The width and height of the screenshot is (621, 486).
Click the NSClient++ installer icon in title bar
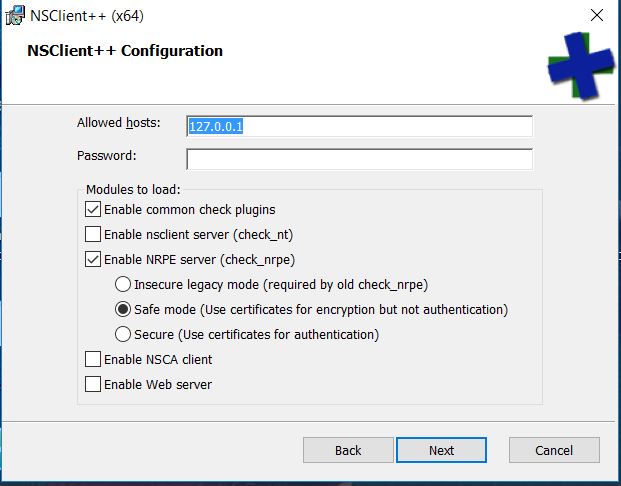16,15
